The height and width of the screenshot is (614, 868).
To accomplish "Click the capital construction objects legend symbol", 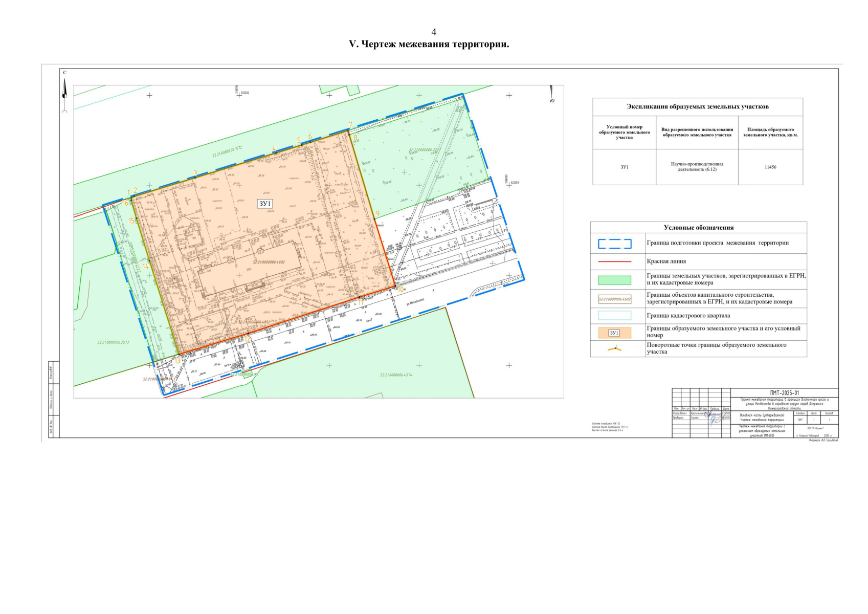I will coord(614,299).
